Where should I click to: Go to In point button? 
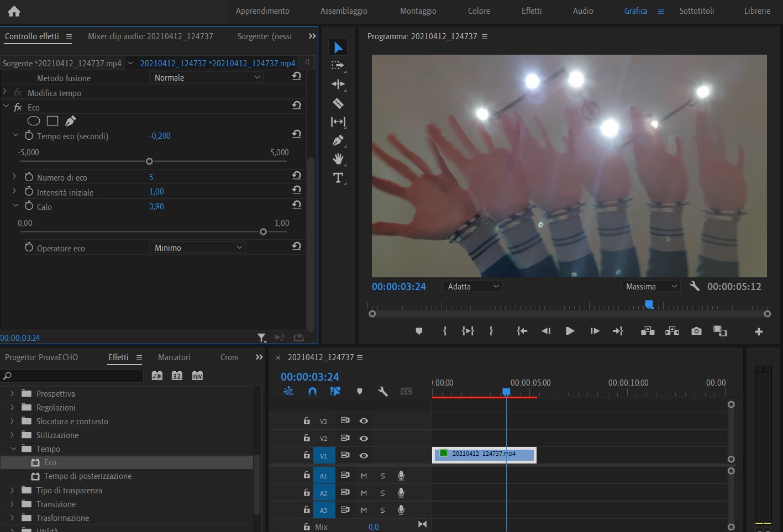click(522, 331)
